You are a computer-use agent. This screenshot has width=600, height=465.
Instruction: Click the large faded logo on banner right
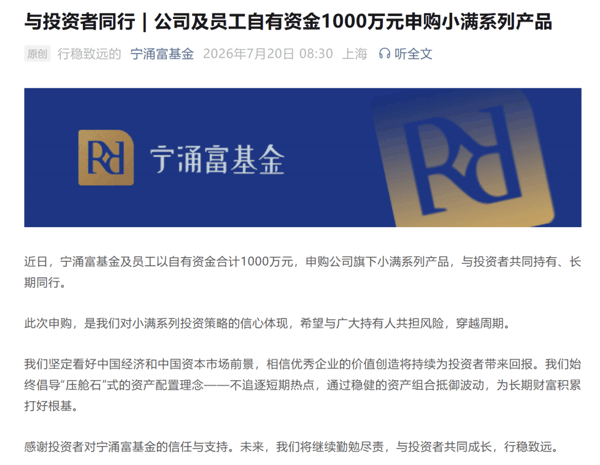465,159
